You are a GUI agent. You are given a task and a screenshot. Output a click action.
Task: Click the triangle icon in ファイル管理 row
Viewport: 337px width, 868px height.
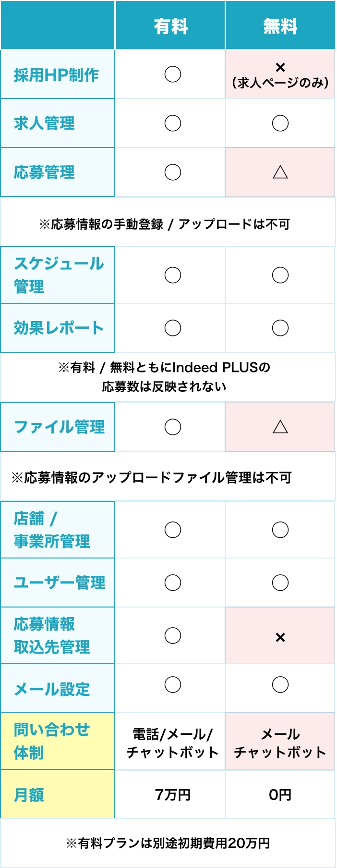click(x=280, y=427)
